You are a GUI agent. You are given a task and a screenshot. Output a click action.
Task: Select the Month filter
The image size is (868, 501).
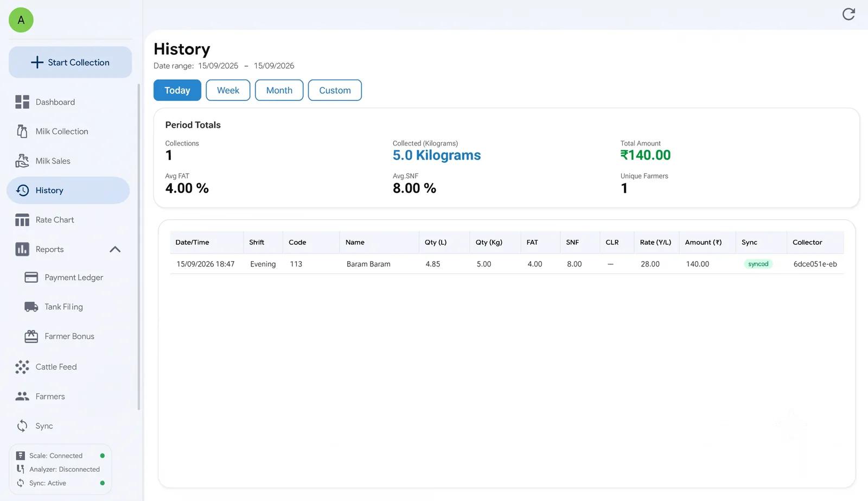(x=279, y=90)
